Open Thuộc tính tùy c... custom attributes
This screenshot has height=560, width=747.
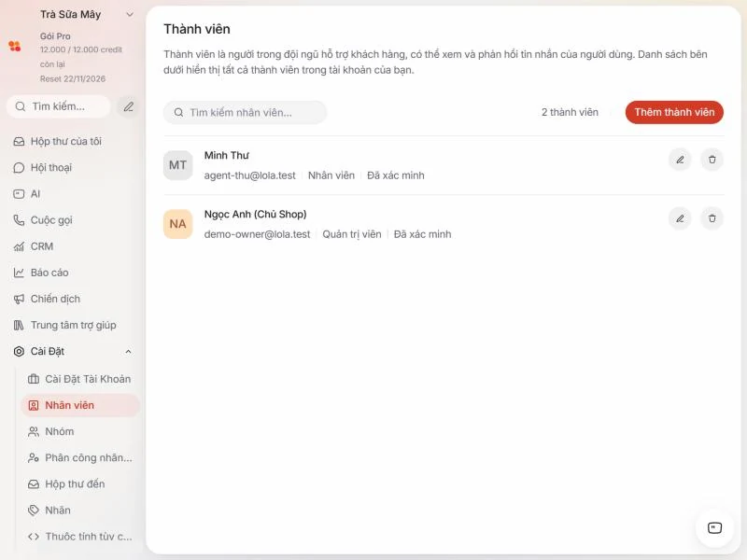pos(80,536)
